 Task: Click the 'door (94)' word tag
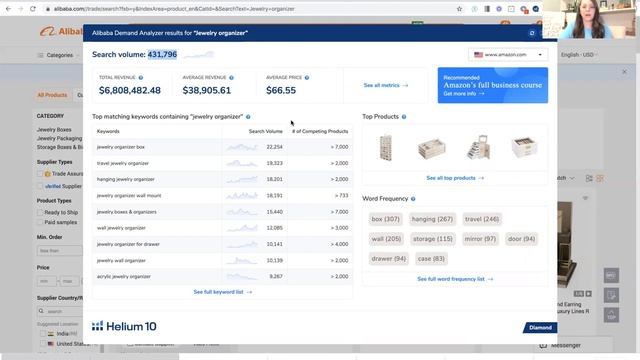[x=521, y=239]
